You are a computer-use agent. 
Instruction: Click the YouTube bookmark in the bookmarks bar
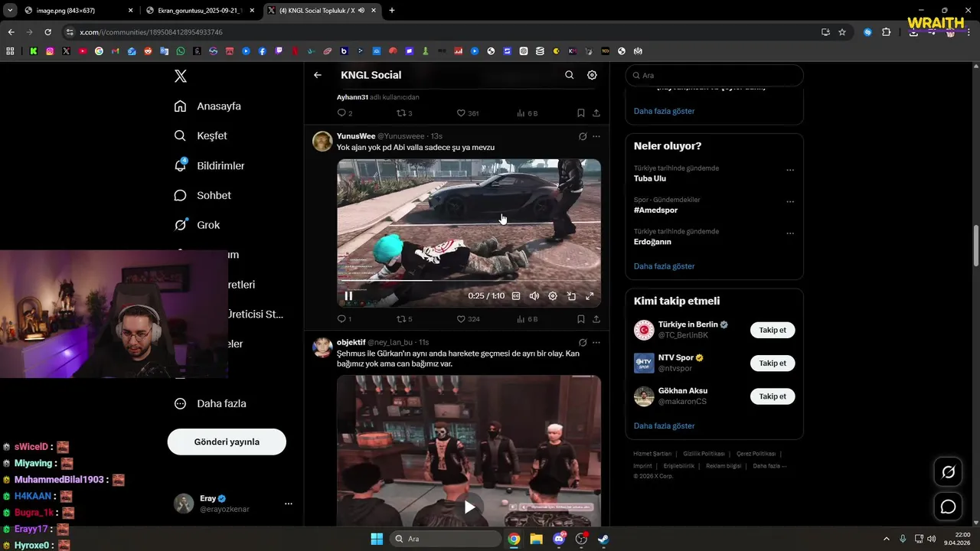click(83, 51)
